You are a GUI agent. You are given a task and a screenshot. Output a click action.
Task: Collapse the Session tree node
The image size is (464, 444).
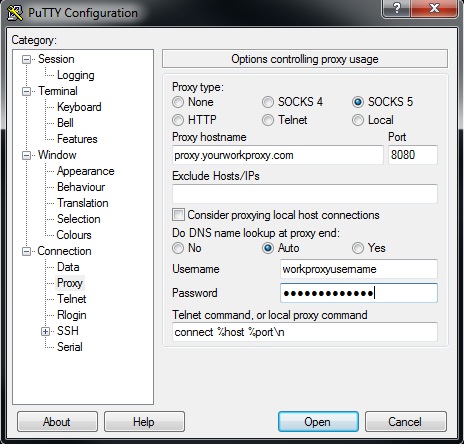26,60
